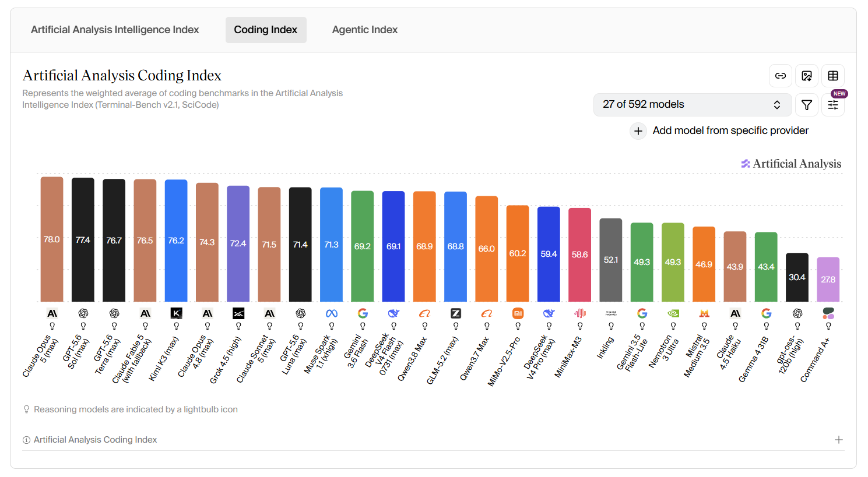
Task: Download the chart as an image
Action: [807, 76]
